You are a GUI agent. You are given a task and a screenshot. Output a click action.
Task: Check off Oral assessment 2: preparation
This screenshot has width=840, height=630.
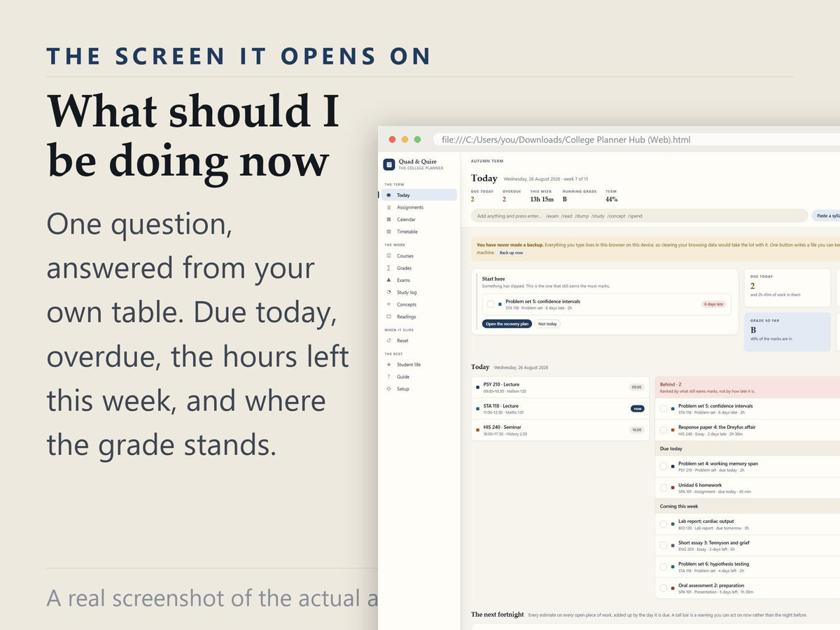(664, 588)
